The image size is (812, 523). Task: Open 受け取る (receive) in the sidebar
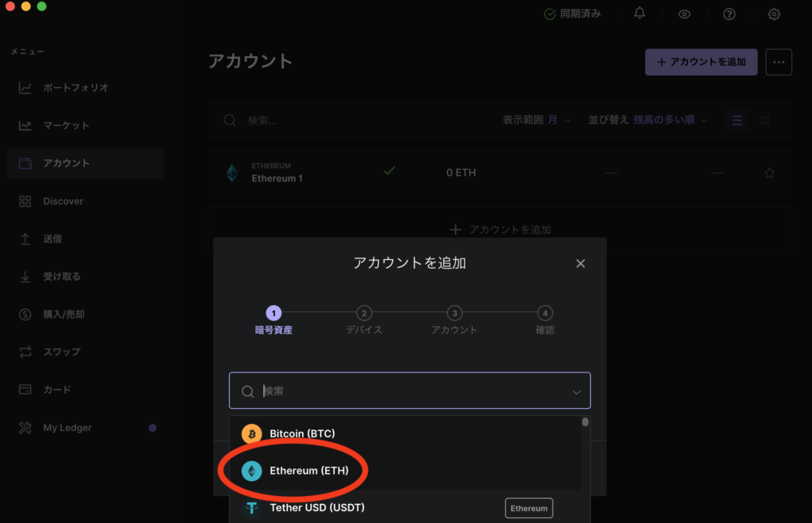coord(86,277)
